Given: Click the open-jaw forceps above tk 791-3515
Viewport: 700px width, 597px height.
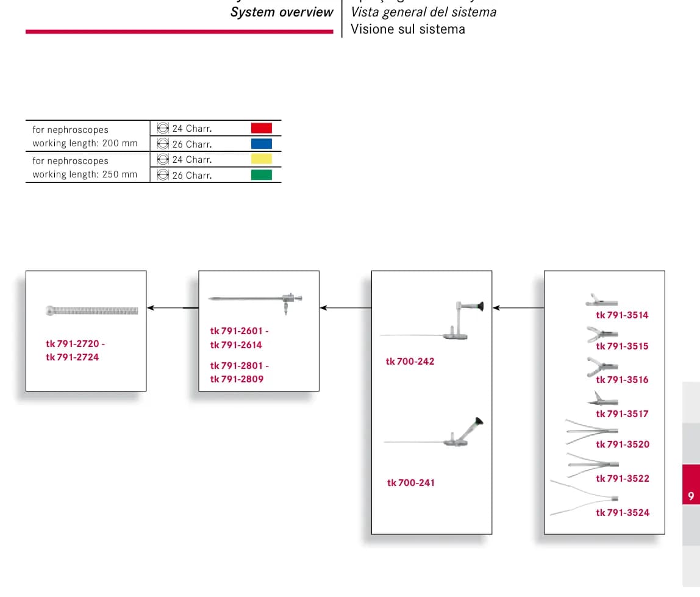Looking at the screenshot, I should coord(602,334).
